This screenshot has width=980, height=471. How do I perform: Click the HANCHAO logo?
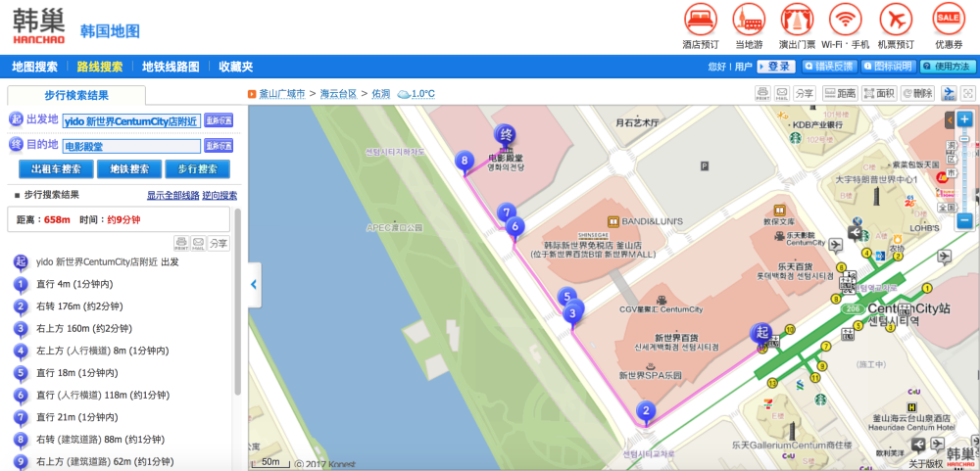(39, 26)
